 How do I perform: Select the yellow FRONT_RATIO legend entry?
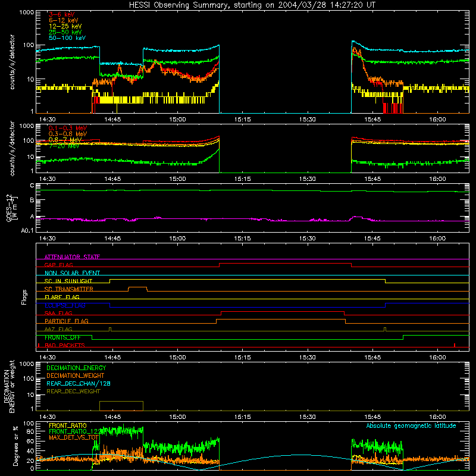[68, 425]
